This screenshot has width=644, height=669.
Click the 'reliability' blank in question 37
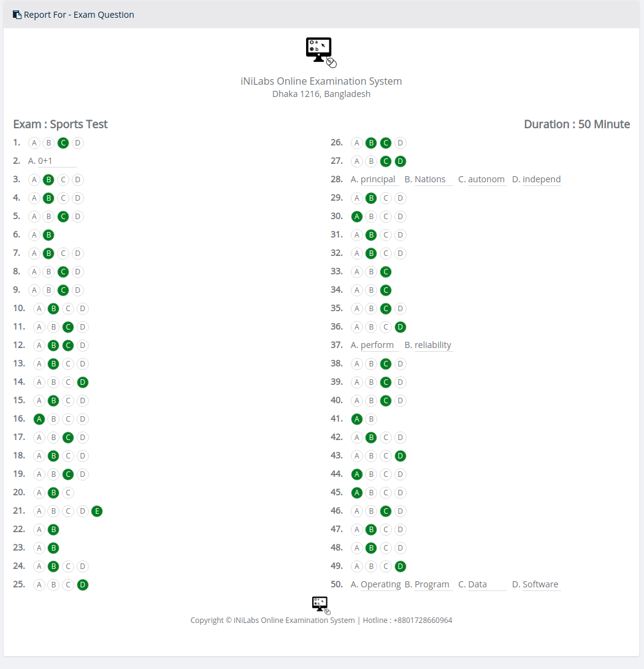pyautogui.click(x=433, y=345)
